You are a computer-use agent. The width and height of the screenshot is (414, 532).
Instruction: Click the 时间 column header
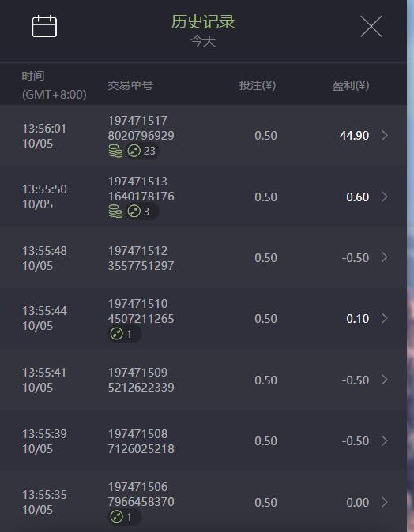[33, 76]
